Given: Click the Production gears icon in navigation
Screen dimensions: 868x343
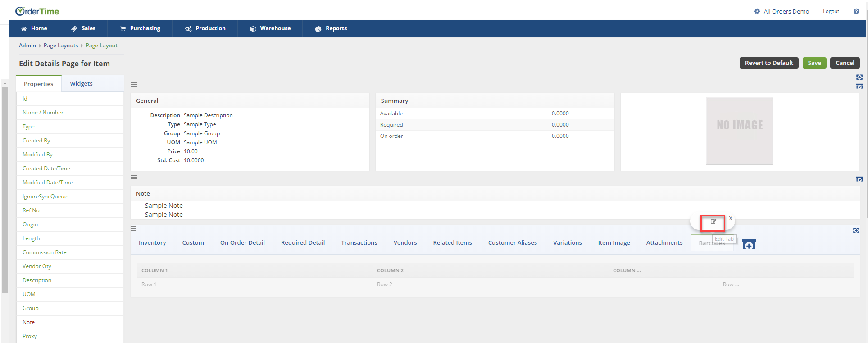Looking at the screenshot, I should tap(188, 28).
